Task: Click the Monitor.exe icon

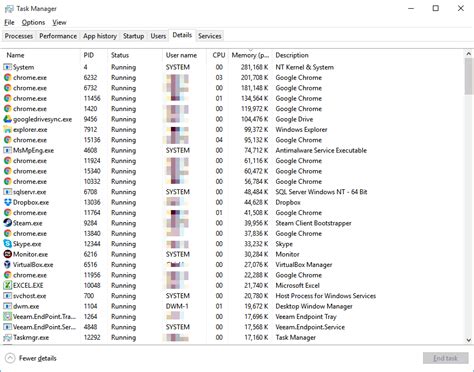Action: [x=7, y=254]
